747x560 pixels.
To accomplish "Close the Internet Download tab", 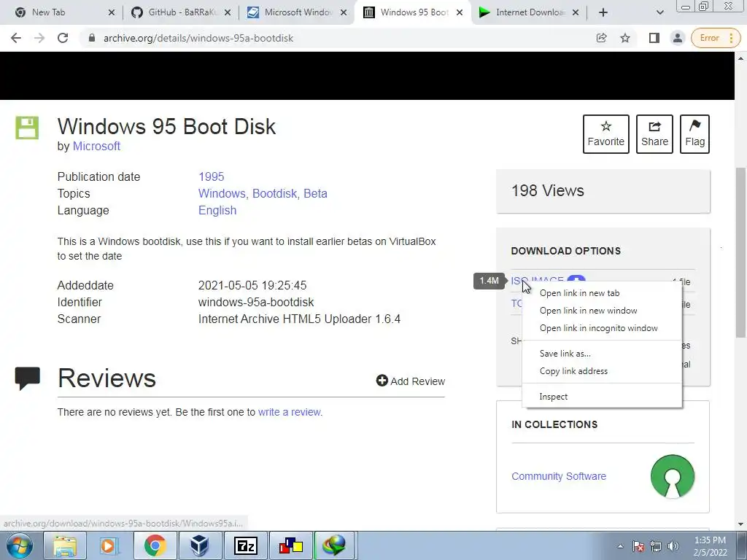I will 576,13.
